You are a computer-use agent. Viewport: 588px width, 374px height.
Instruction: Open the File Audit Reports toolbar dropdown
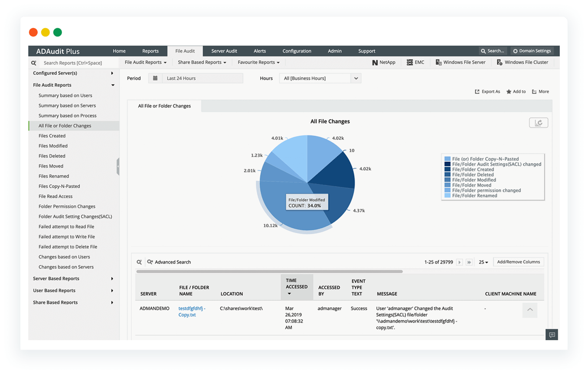tap(146, 62)
